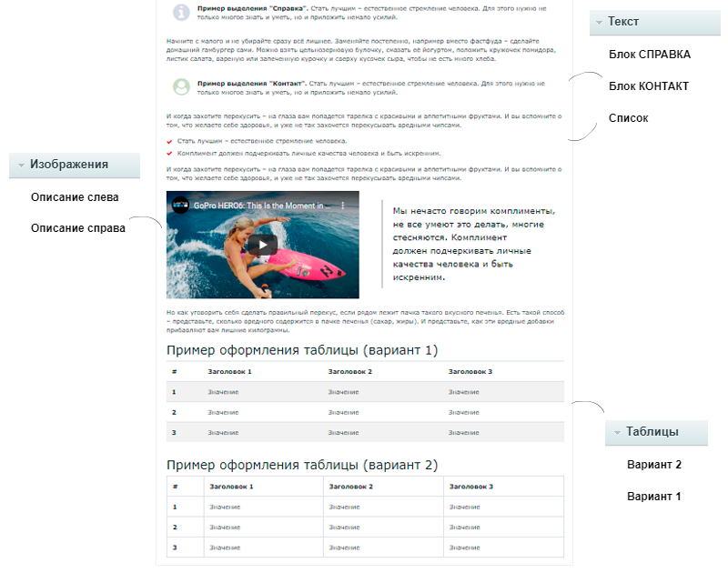Click the Изображения panel header
Screen dimensions: 728x573
pos(75,166)
